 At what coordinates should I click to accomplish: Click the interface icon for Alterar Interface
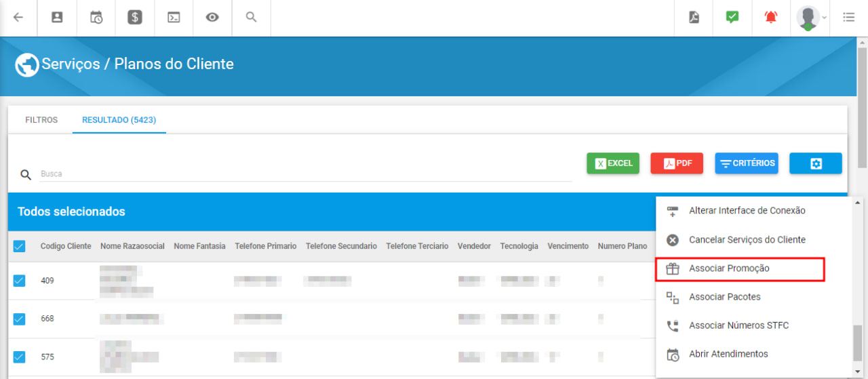point(673,212)
